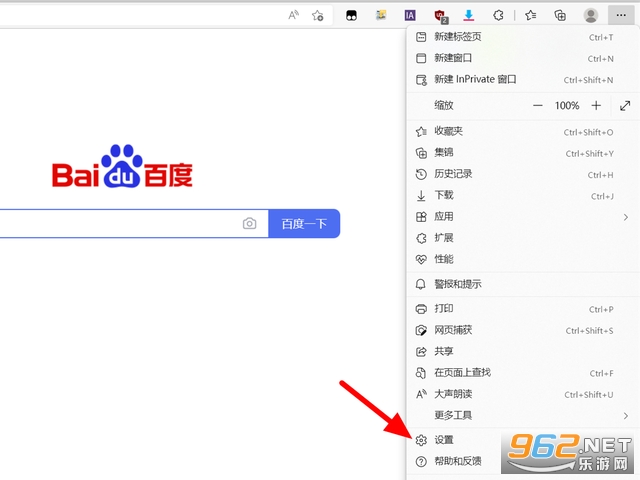Click the three-dot Settings and more button
640x480 pixels.
pos(621,15)
